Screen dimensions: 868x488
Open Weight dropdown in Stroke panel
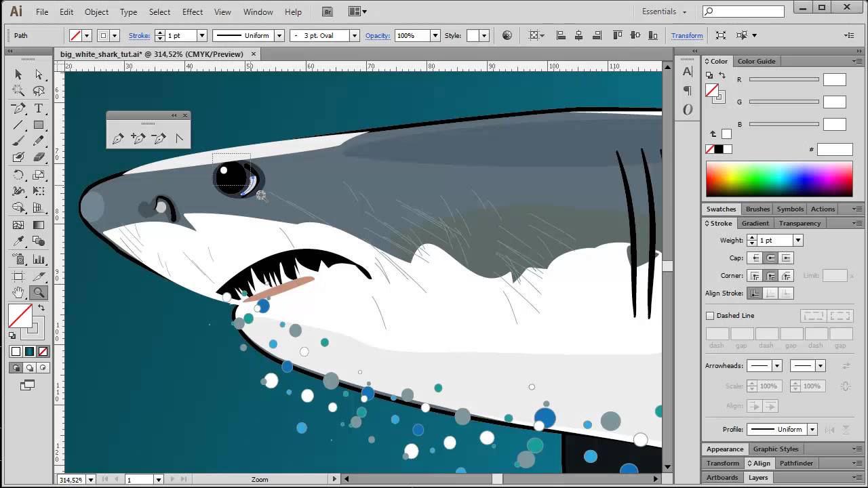[x=798, y=240]
